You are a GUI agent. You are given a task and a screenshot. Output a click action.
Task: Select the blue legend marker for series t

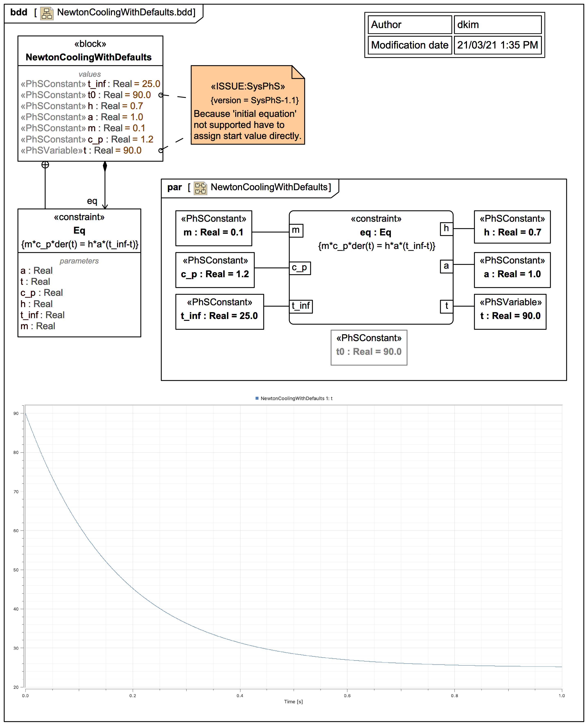257,398
